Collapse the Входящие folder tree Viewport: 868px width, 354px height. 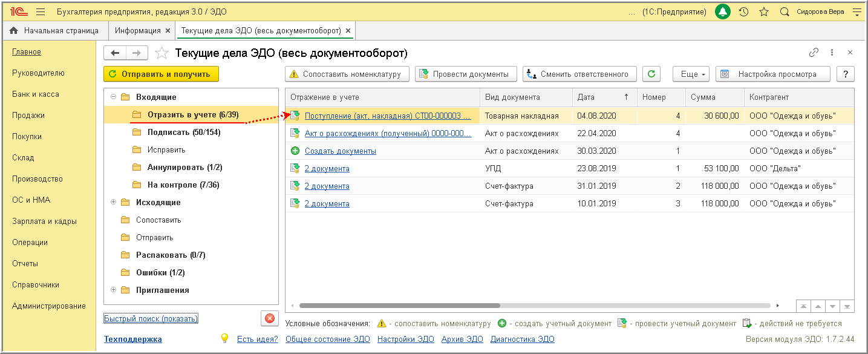point(113,97)
